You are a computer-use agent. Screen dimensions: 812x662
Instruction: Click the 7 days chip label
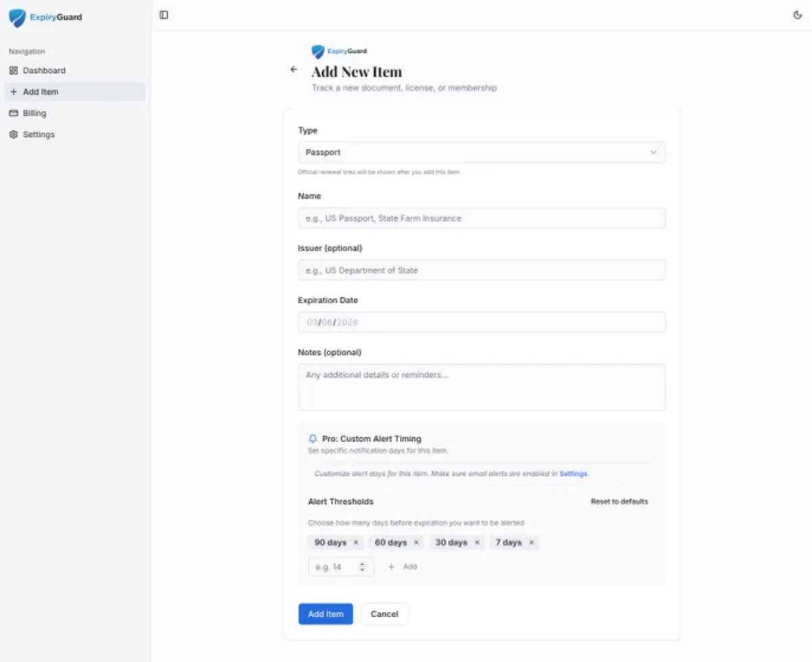(509, 543)
